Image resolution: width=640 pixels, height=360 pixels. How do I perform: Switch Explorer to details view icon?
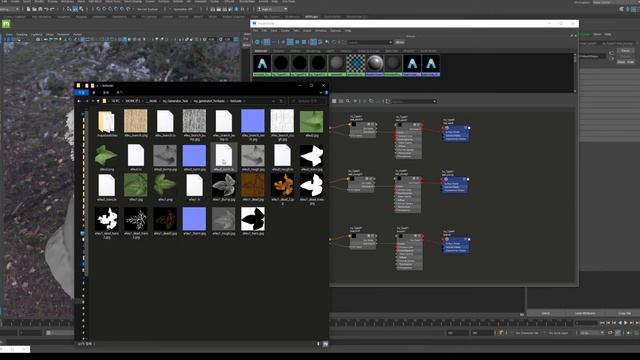coord(319,344)
